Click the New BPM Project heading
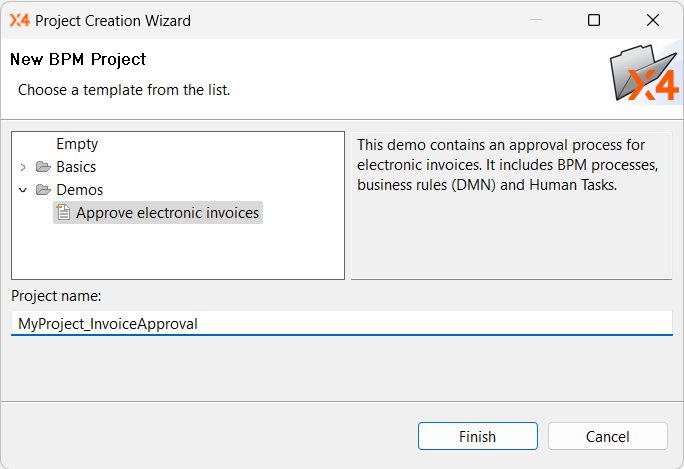 click(78, 59)
